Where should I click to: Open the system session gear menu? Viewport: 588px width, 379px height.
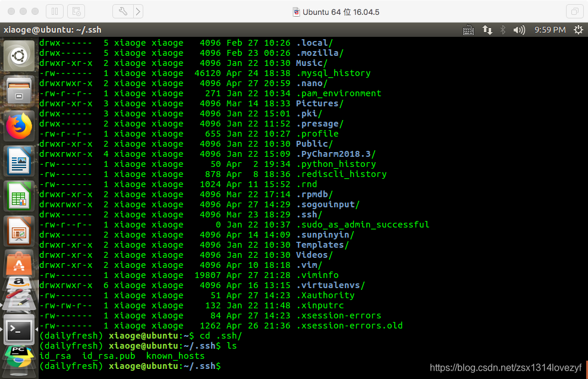(x=578, y=30)
